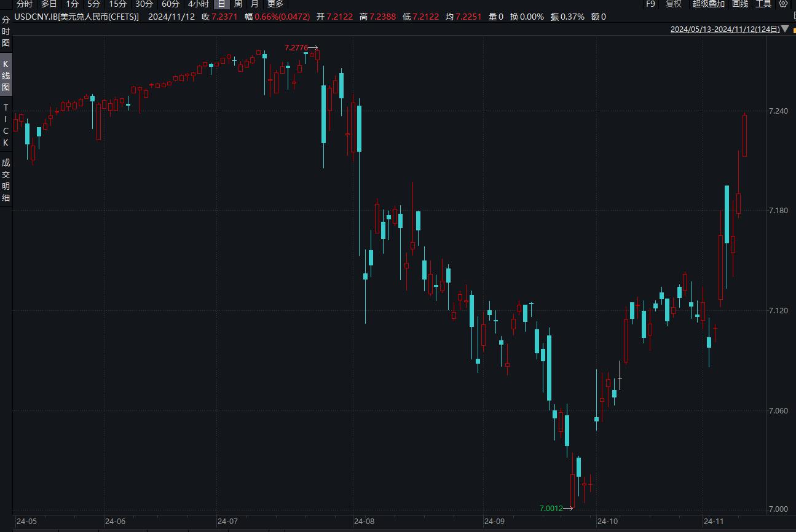
Task: Switch to the 周 weekly period
Action: pyautogui.click(x=238, y=4)
